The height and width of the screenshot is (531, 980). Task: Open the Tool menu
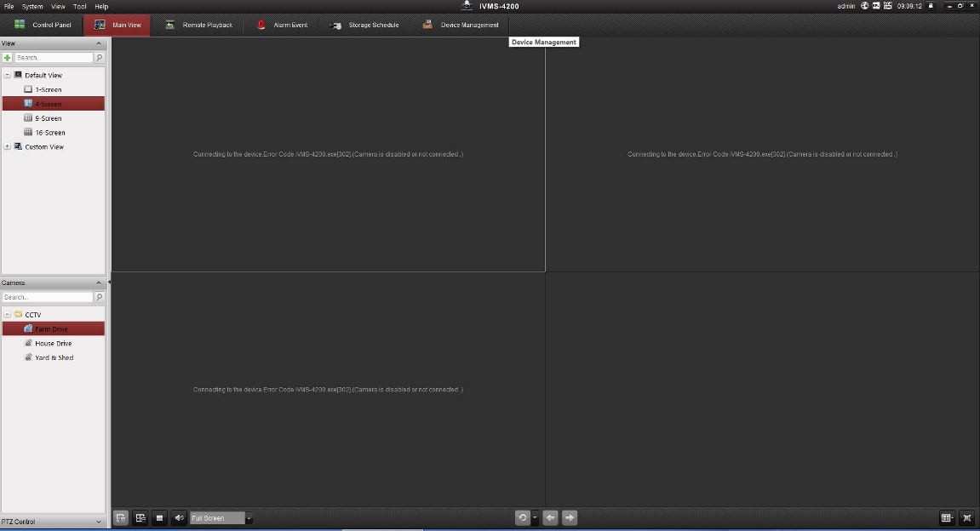point(79,6)
